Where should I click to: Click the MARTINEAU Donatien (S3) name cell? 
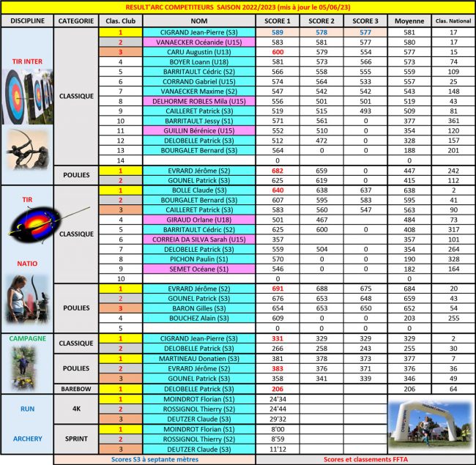(199, 359)
